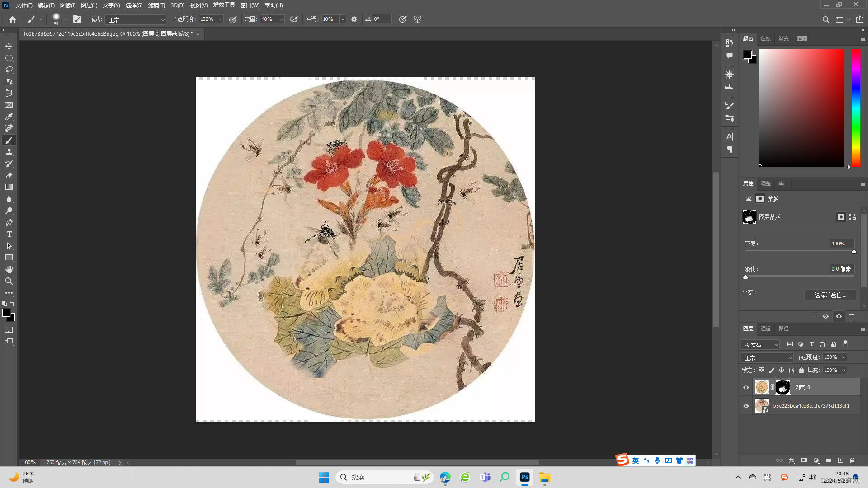Open Windows Start menu
Image resolution: width=868 pixels, height=488 pixels.
(324, 477)
